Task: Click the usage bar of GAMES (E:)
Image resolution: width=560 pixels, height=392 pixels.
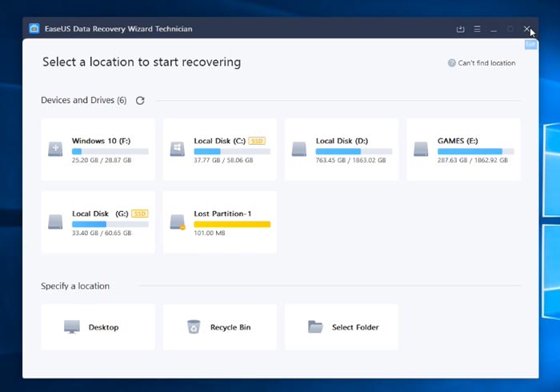Action: [476, 151]
